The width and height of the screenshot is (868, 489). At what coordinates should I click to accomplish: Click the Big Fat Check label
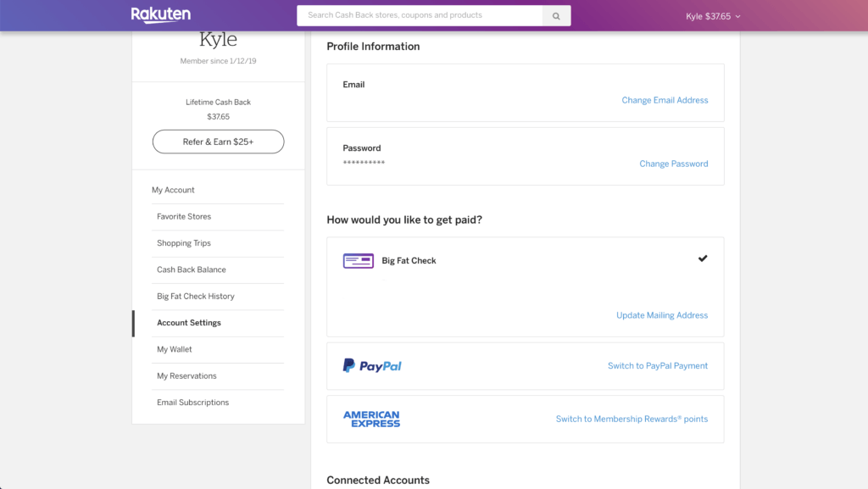(x=409, y=260)
